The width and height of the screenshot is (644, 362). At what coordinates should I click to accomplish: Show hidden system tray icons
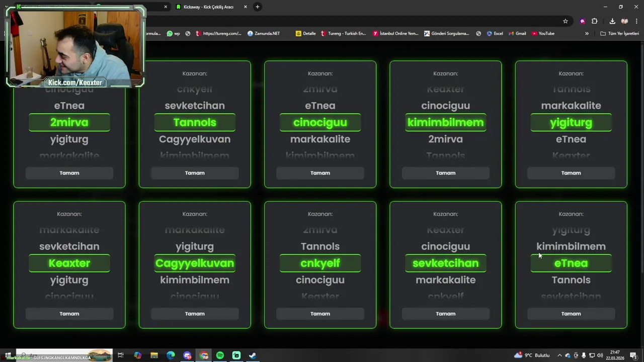click(560, 355)
